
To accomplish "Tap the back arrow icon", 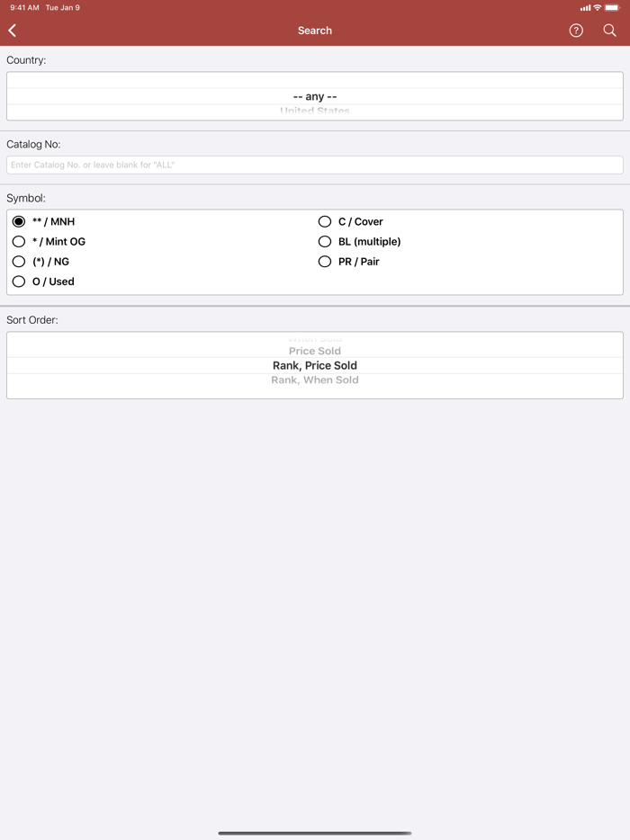I will (13, 31).
